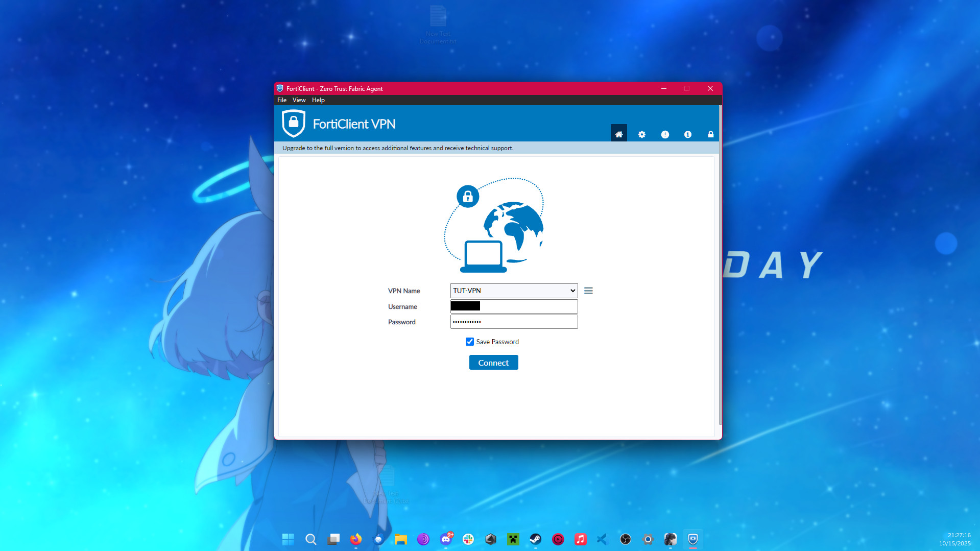Minimize the FortiClient window
This screenshot has width=980, height=551.
click(x=664, y=88)
